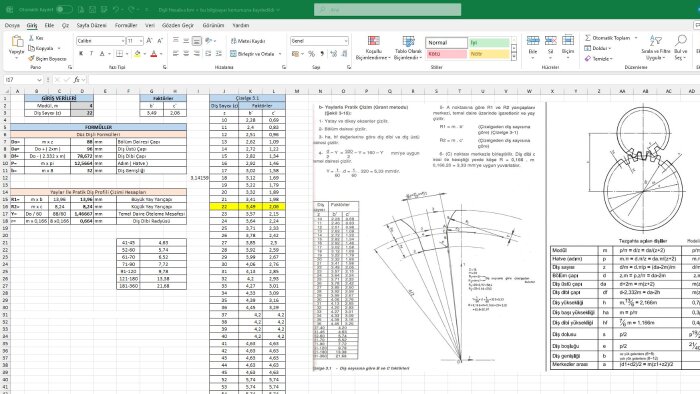Apply yellow fill color bucket
The width and height of the screenshot is (700, 394).
[137, 54]
